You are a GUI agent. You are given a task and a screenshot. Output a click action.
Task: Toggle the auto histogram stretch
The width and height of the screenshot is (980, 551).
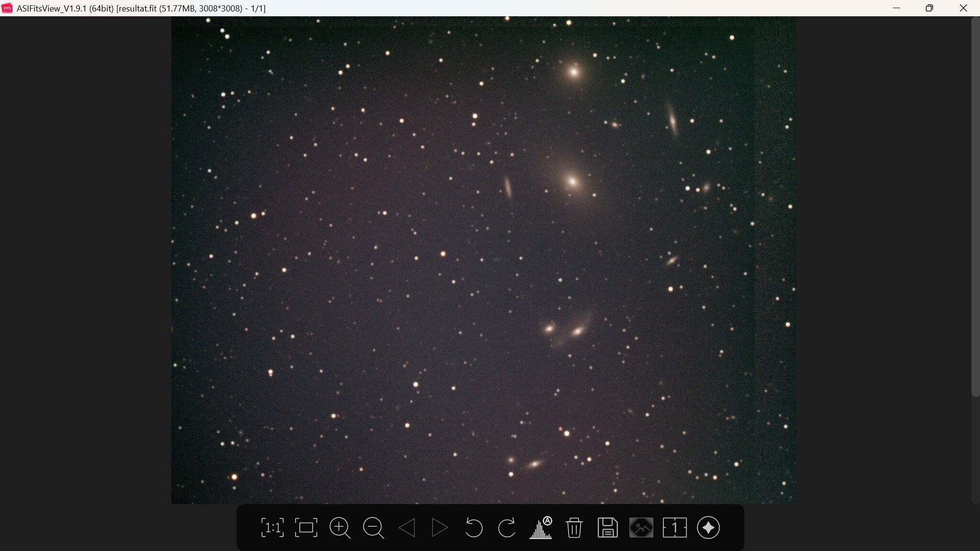point(541,528)
